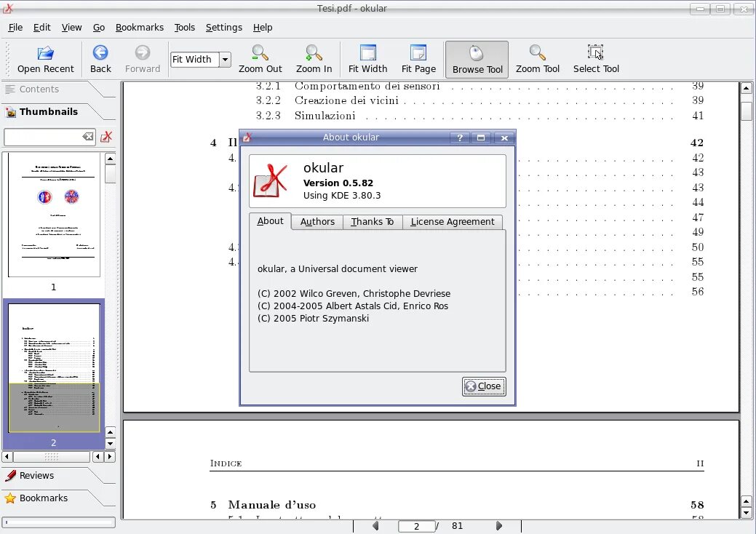Screen dimensions: 756x534
Task: Open the Go menu
Action: 99,28
